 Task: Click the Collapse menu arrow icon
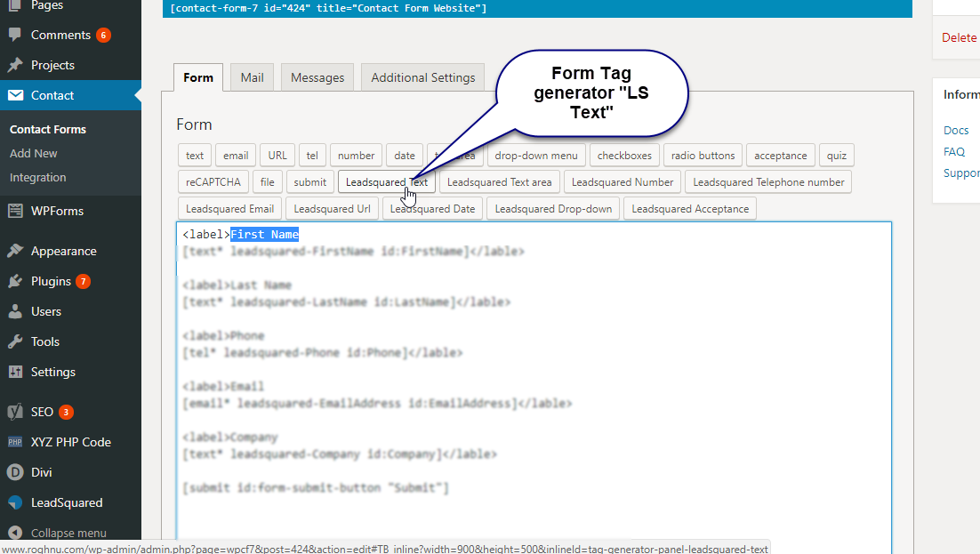(x=15, y=533)
